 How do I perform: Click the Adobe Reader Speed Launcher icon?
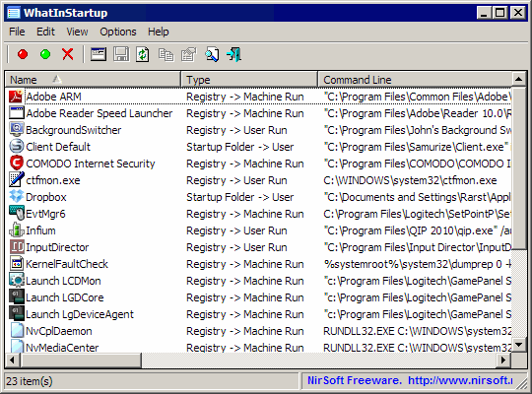point(17,113)
